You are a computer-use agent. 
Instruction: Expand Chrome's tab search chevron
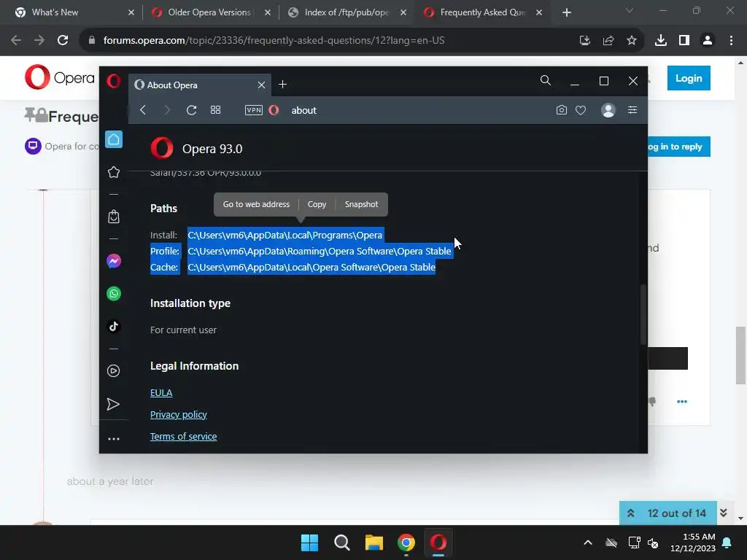[630, 10]
